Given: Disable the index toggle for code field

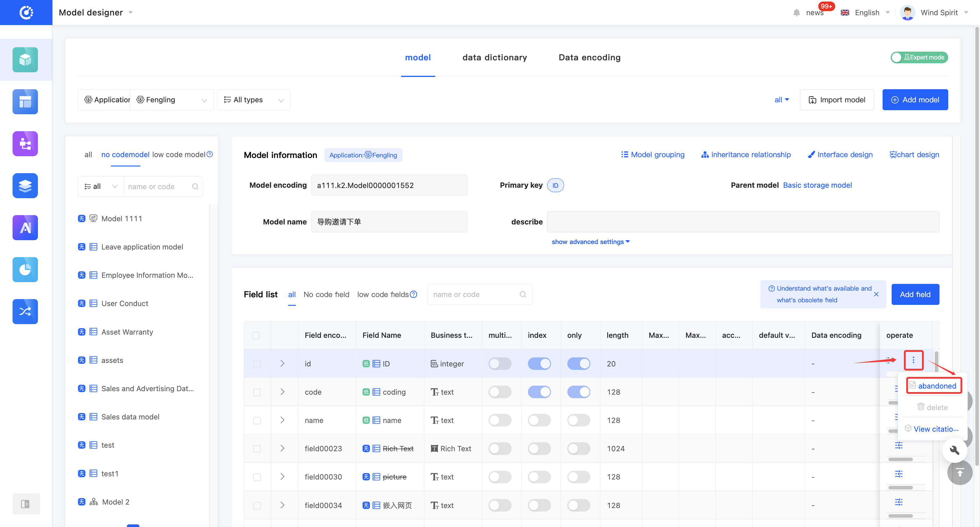Looking at the screenshot, I should (x=539, y=392).
